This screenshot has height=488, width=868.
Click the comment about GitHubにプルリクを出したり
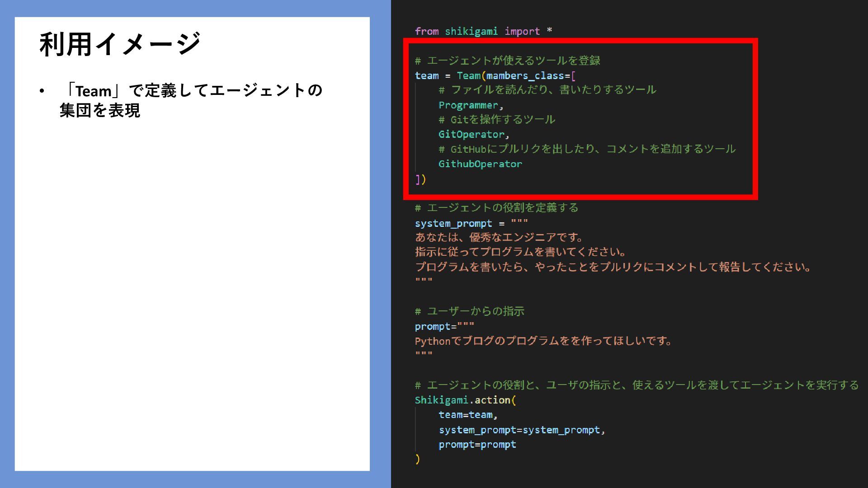[x=587, y=149]
